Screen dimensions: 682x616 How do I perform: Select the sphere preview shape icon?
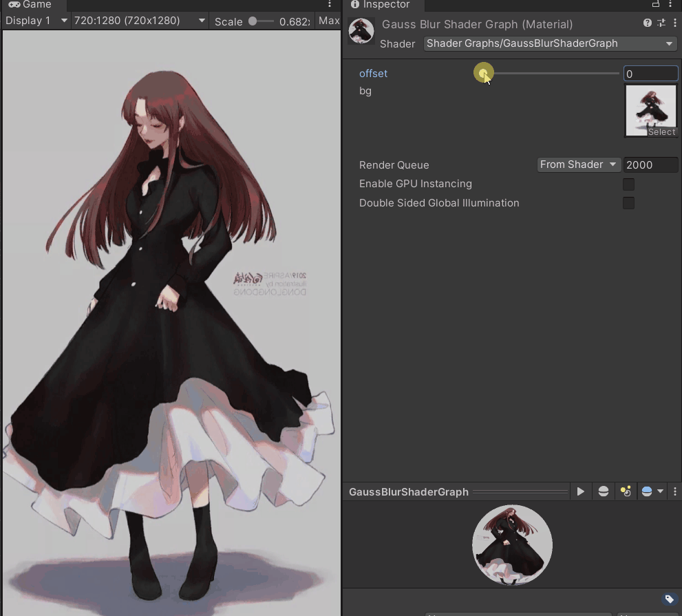pyautogui.click(x=603, y=491)
